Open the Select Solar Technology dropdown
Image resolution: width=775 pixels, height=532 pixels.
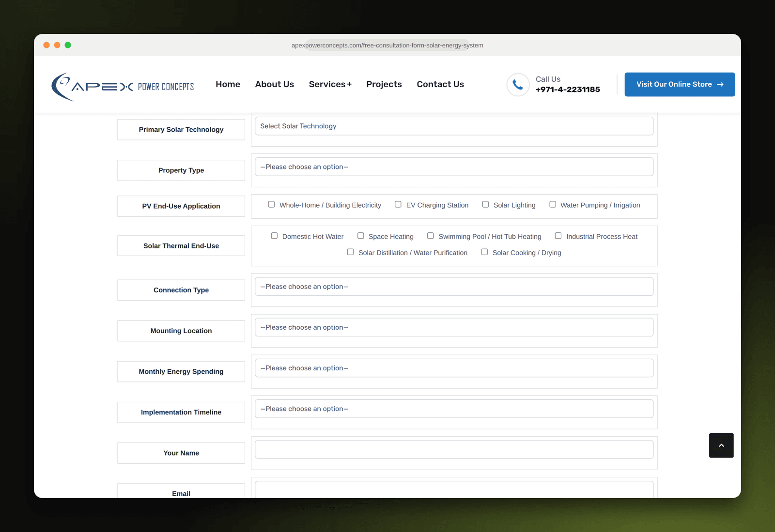coord(454,126)
